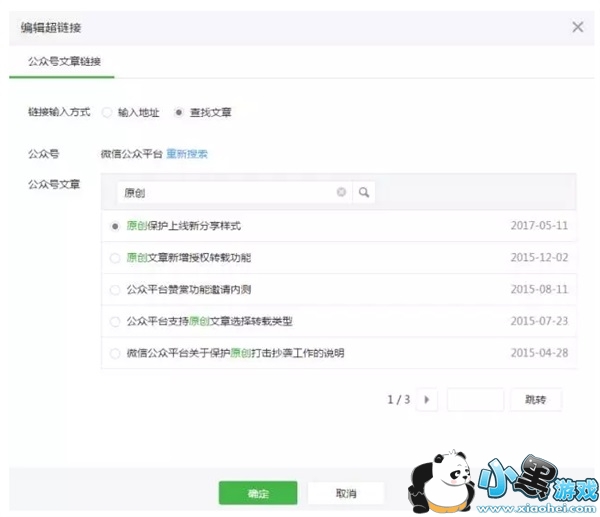Screen dimensions: 600x517
Task: Select radio for 微信公众平台关于保护原创打击抄袭工作的说明
Action: (x=115, y=353)
